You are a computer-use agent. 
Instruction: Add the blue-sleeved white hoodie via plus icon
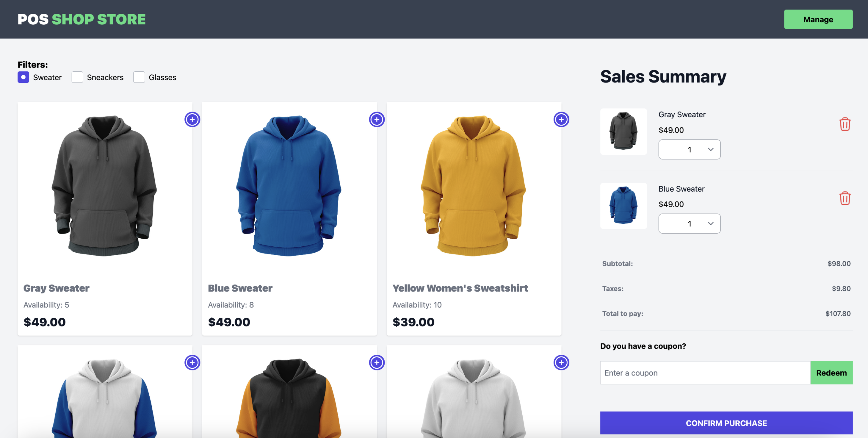point(192,362)
